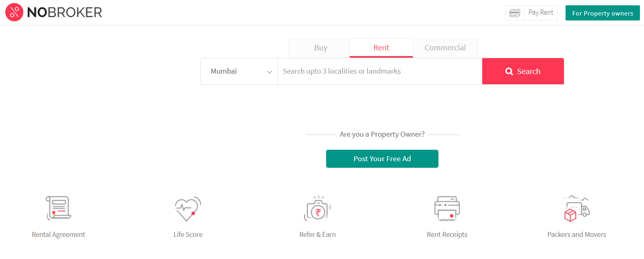This screenshot has width=644, height=259.
Task: Click Post Your Free Ad
Action: (x=382, y=159)
